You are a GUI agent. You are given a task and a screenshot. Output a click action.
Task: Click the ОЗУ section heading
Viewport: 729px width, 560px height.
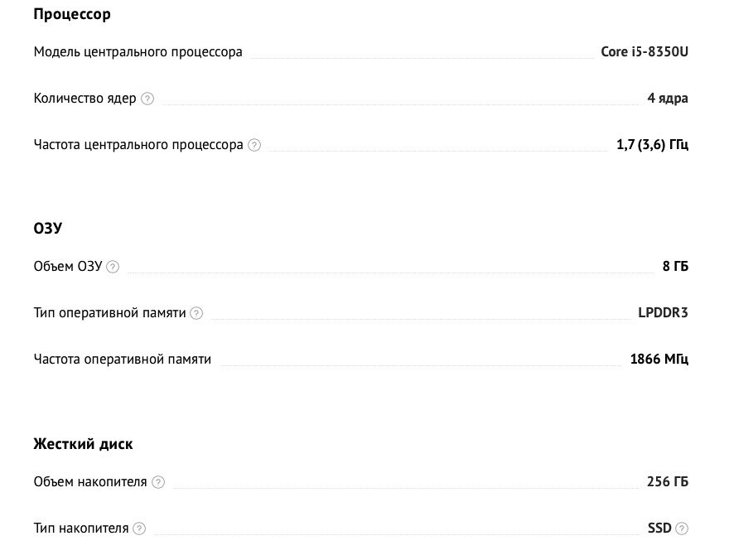click(x=48, y=228)
